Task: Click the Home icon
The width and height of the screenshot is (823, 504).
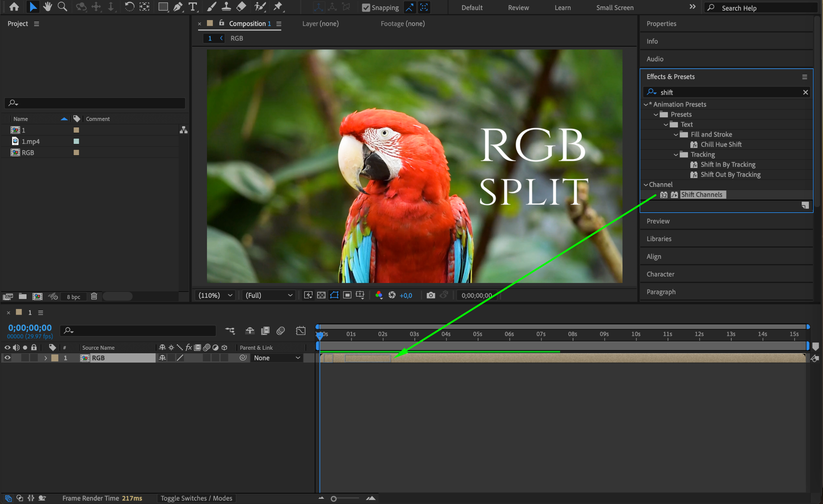Action: point(14,6)
